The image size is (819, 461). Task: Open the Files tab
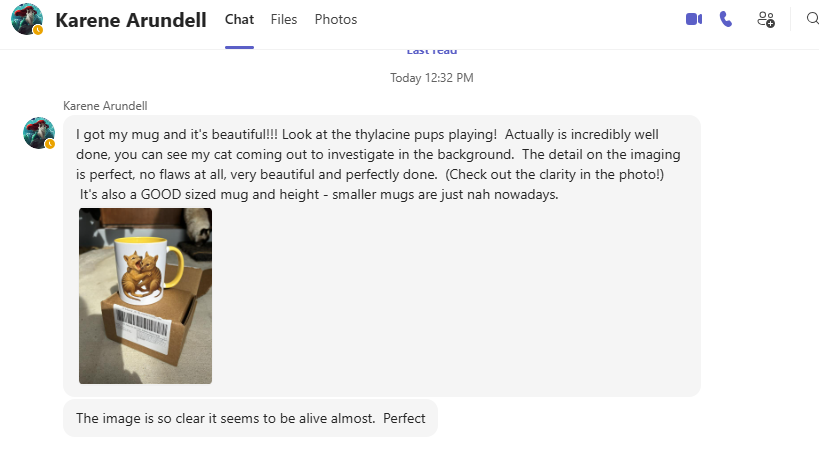284,19
